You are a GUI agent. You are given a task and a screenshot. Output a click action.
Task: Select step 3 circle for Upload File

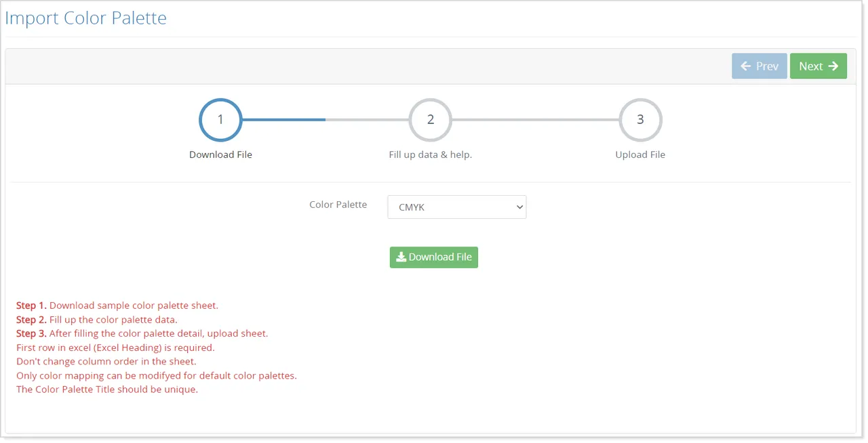(x=640, y=119)
